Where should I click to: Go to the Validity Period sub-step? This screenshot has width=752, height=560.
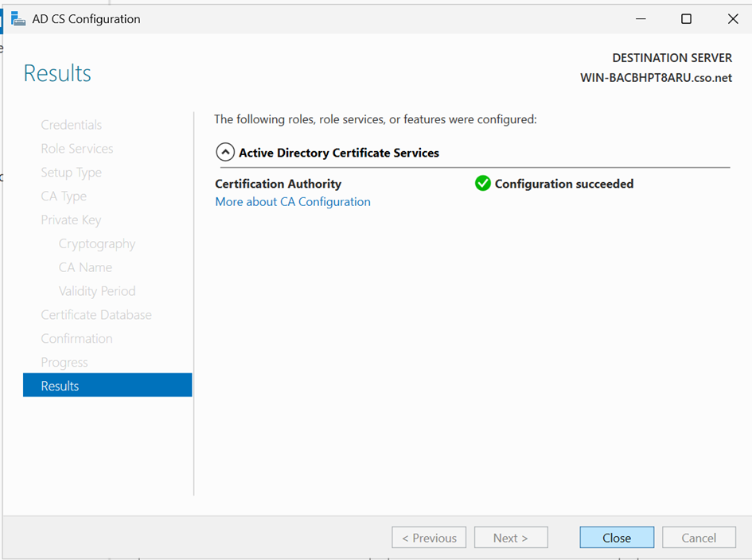click(97, 291)
